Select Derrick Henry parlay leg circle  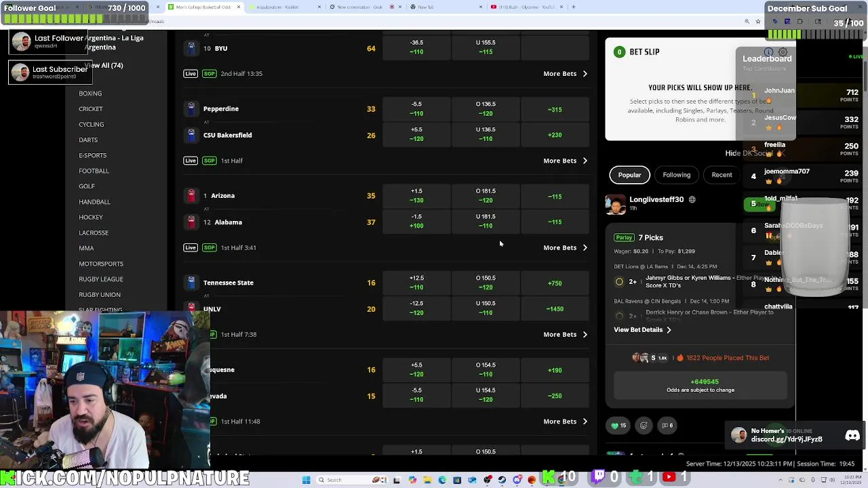(619, 316)
